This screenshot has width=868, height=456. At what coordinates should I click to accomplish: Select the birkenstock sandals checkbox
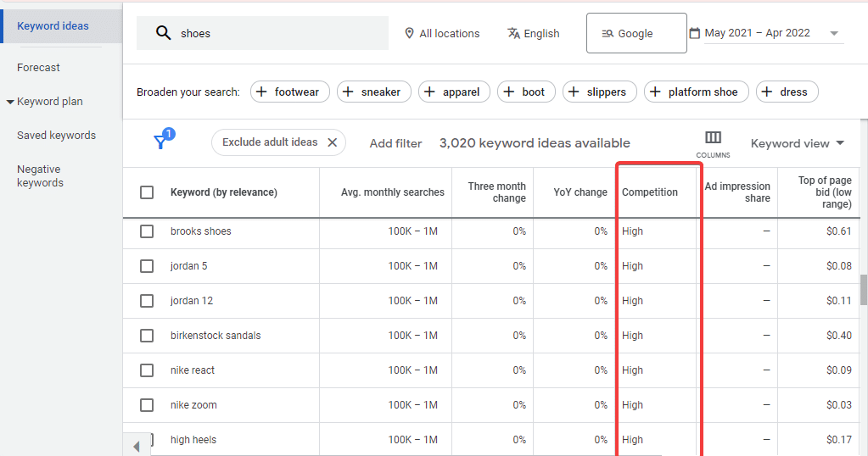147,336
